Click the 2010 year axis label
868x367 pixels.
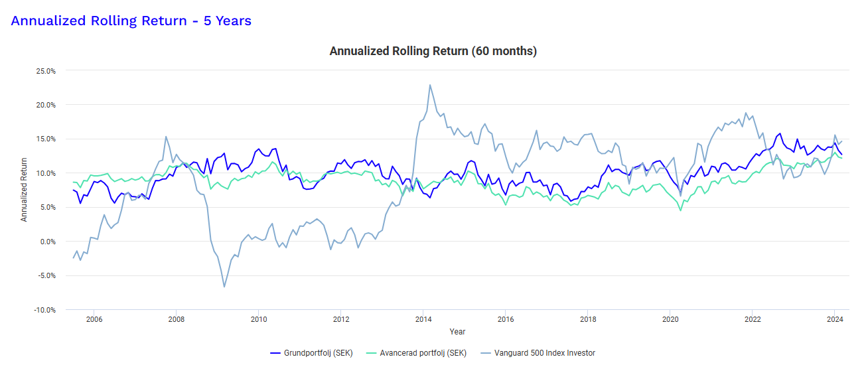[x=259, y=319]
